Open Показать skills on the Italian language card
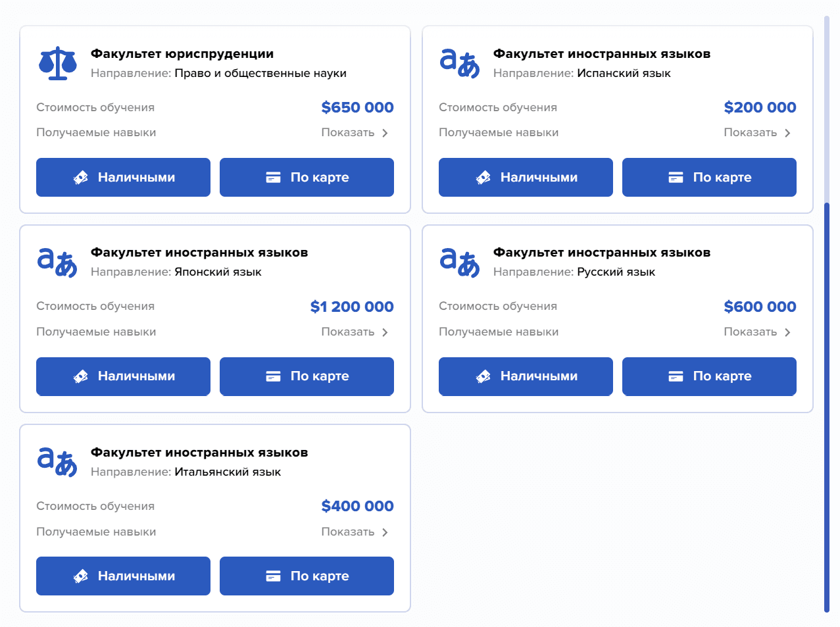Screen dimensions: 840x627 [x=355, y=532]
